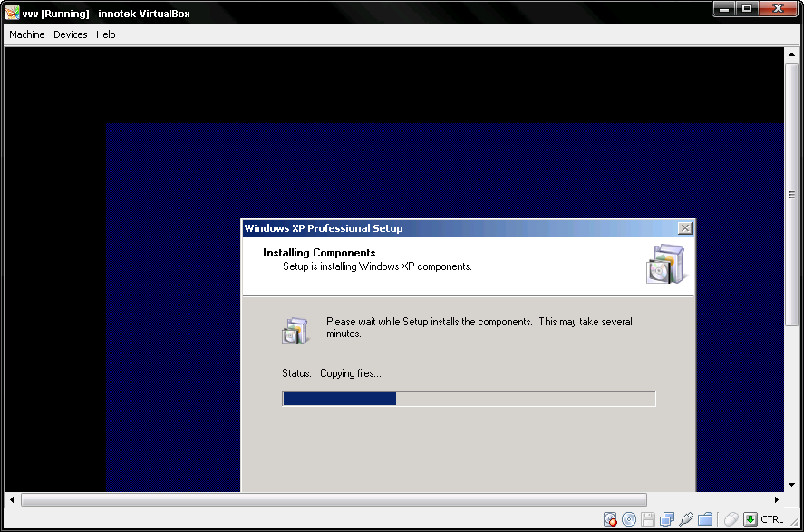Screen dimensions: 804x532
Task: Click the horizontal scrollbar left arrow
Action: [11, 499]
